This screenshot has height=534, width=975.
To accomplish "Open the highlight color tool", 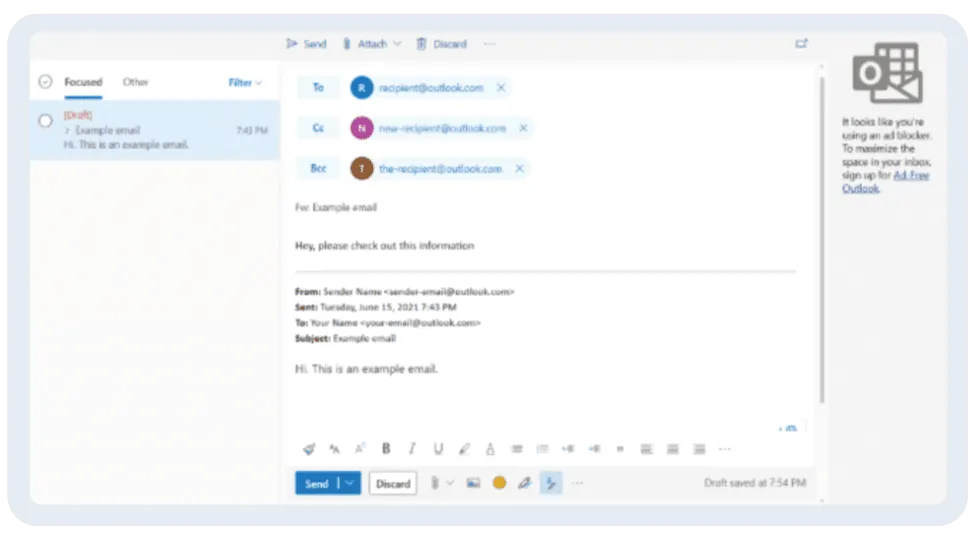I will (x=464, y=449).
